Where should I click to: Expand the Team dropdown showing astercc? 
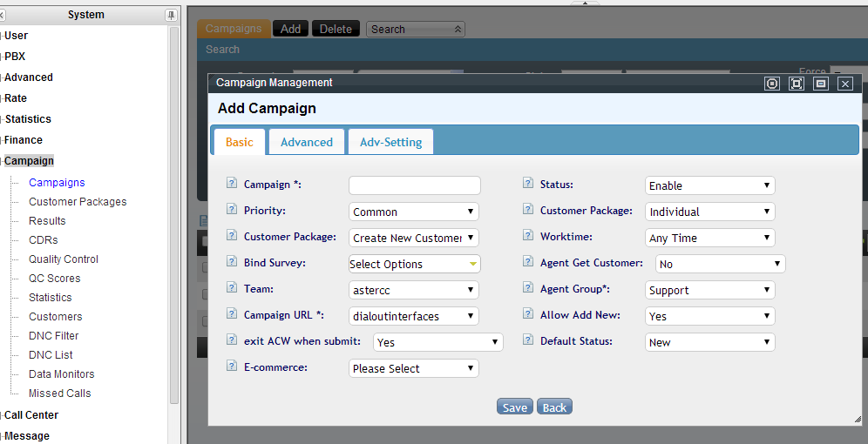tap(414, 290)
